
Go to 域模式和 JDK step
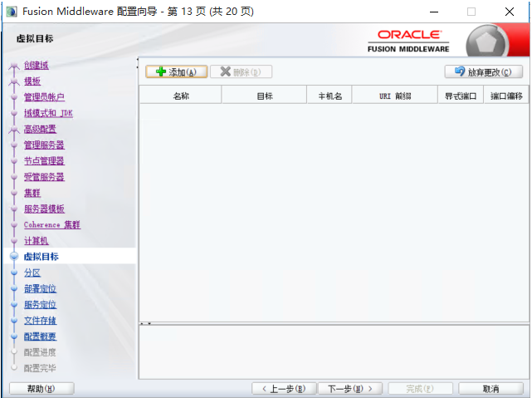click(48, 113)
